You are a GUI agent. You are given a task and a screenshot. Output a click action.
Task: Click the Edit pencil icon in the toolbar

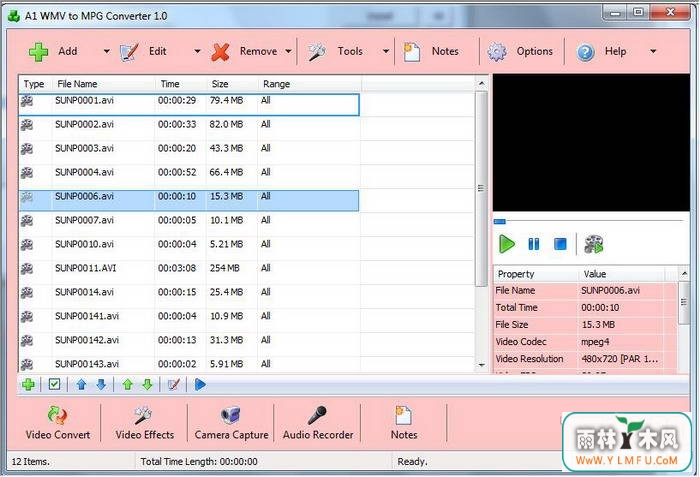pyautogui.click(x=129, y=52)
